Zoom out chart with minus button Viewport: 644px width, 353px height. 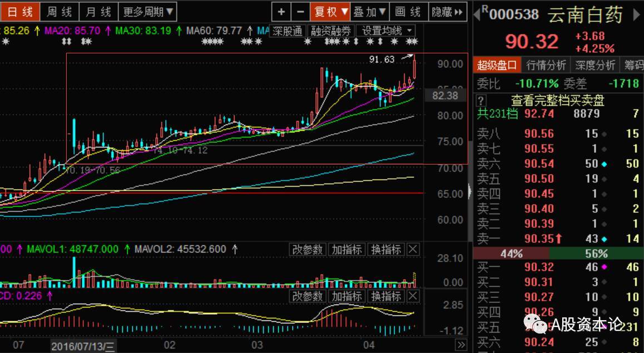point(300,12)
